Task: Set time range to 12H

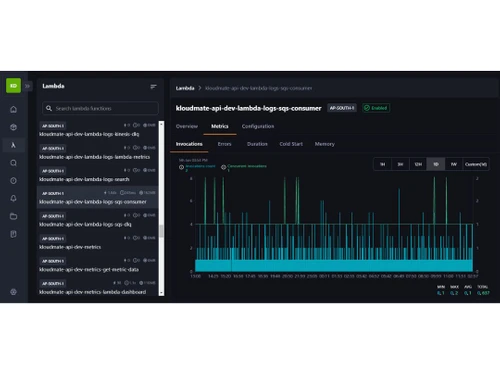Action: click(418, 164)
